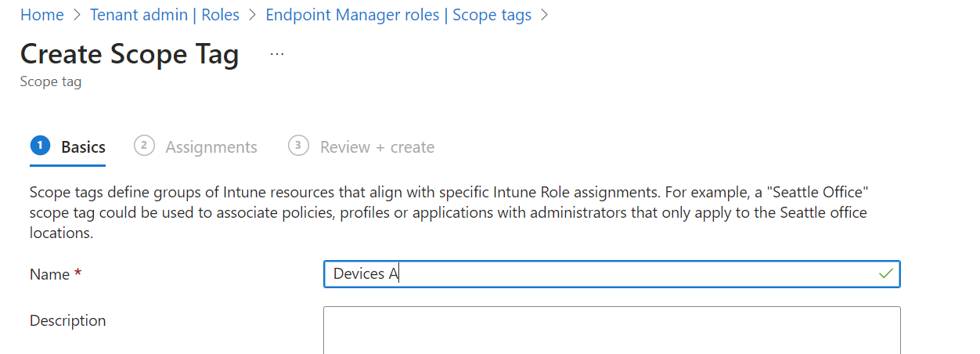The width and height of the screenshot is (980, 354).
Task: Click the chevron after Tenant admin Roles
Action: (x=253, y=15)
